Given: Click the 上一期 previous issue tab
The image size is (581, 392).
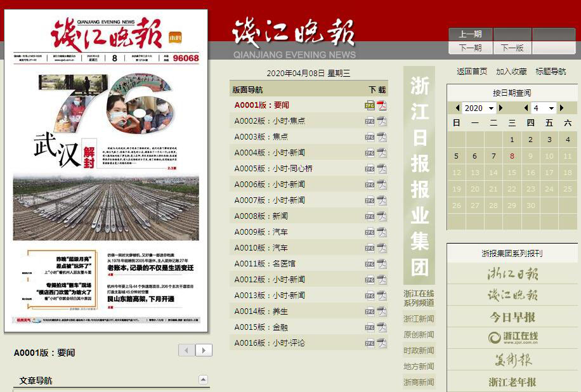Looking at the screenshot, I should click(470, 34).
